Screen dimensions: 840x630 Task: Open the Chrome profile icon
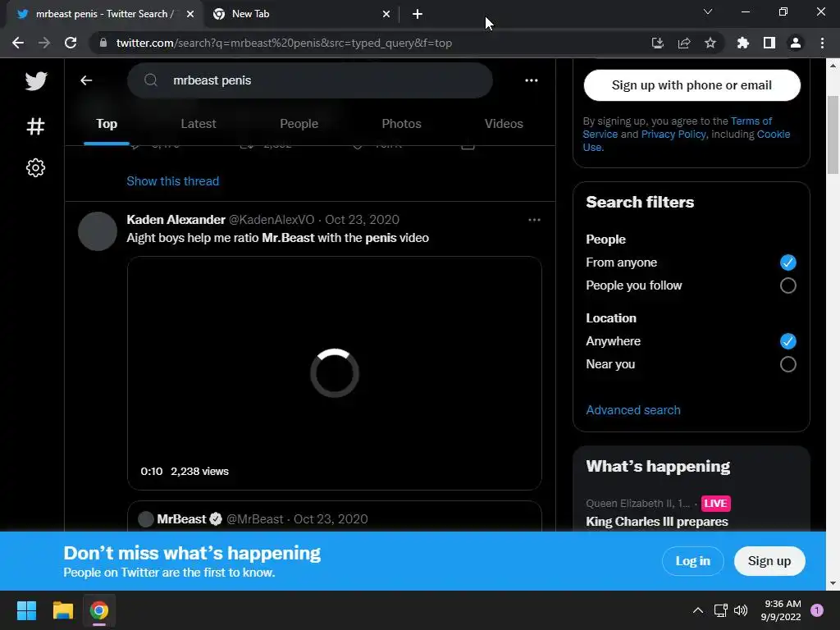796,43
